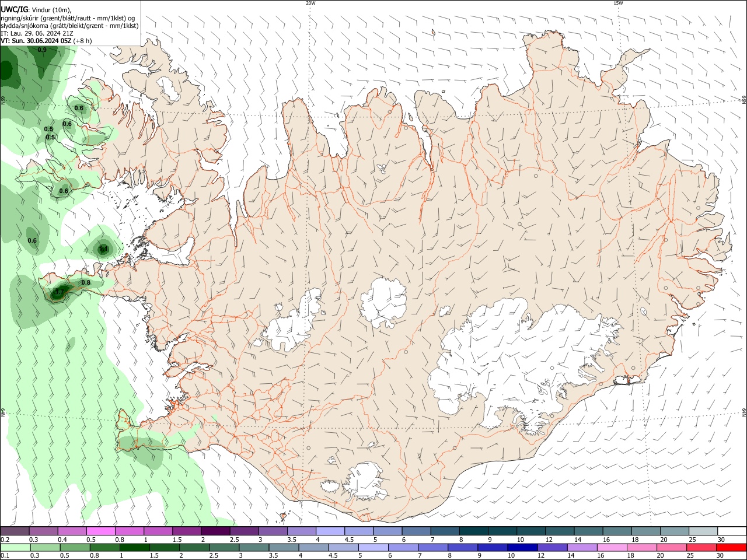Click the slydda/snjókoma legend description line

69,26
